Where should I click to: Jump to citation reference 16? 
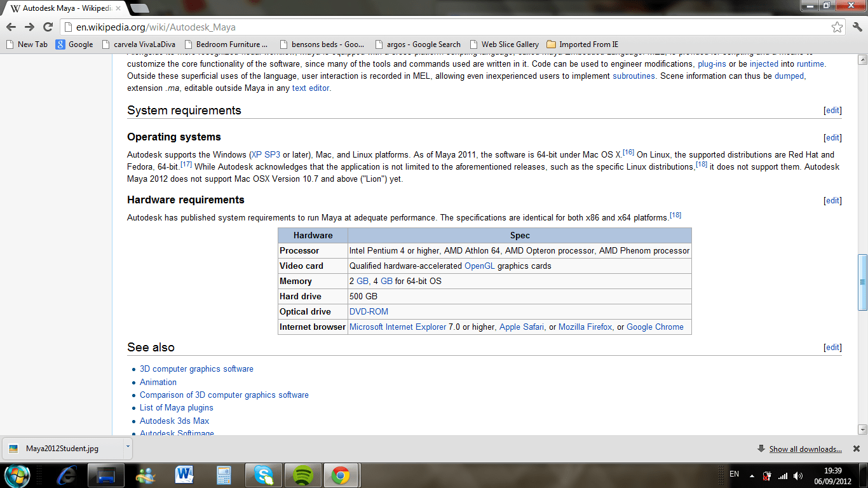[628, 152]
